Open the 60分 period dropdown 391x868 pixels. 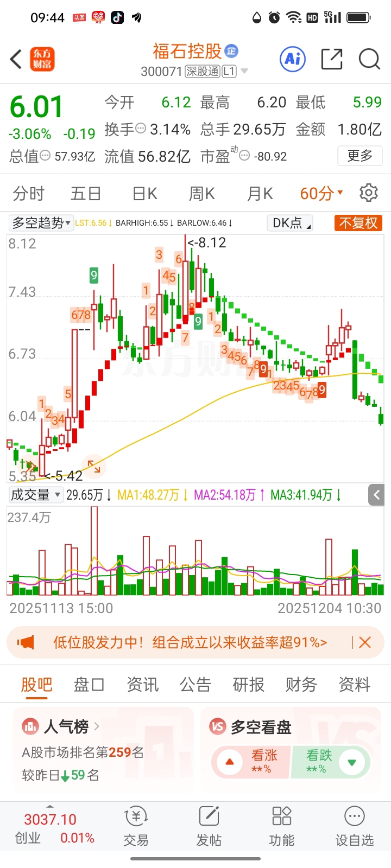321,193
